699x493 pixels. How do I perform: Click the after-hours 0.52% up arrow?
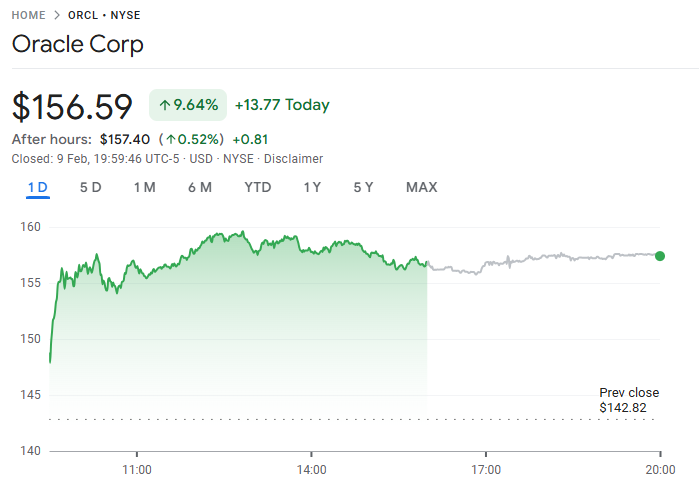tap(172, 139)
